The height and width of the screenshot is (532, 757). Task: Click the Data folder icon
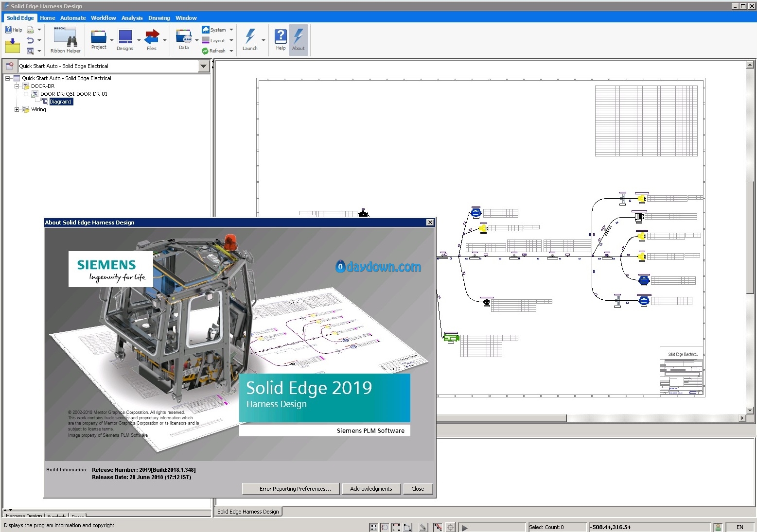(x=184, y=37)
